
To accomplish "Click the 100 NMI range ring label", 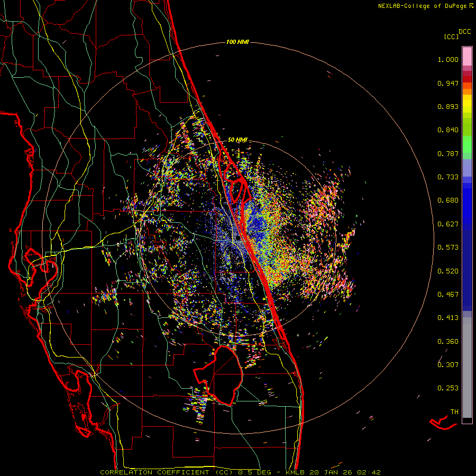I will (x=237, y=42).
